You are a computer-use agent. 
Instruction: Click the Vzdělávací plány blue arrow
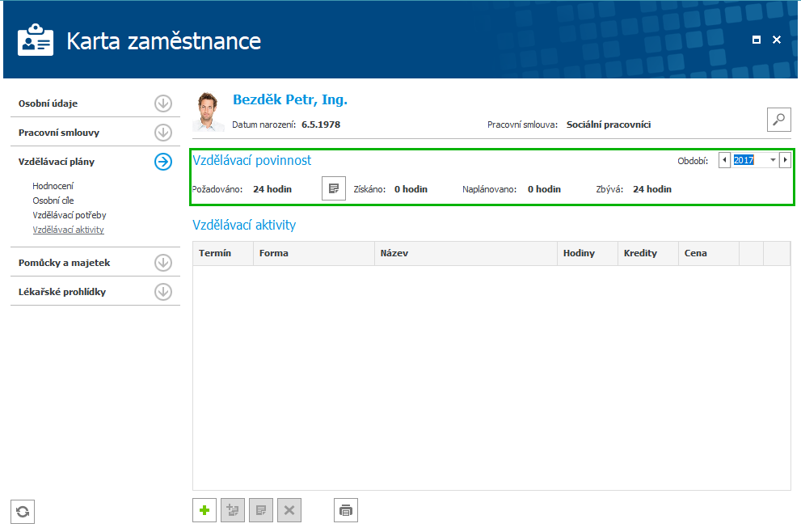[163, 162]
